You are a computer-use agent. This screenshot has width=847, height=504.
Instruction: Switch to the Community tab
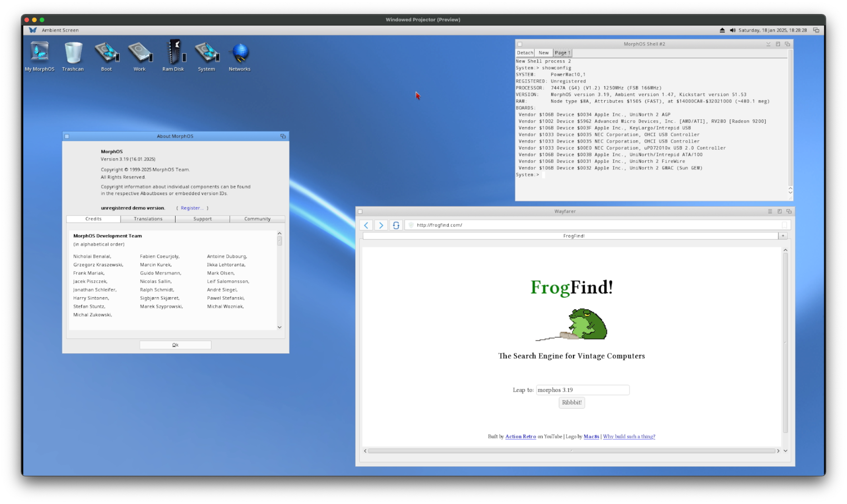tap(257, 219)
